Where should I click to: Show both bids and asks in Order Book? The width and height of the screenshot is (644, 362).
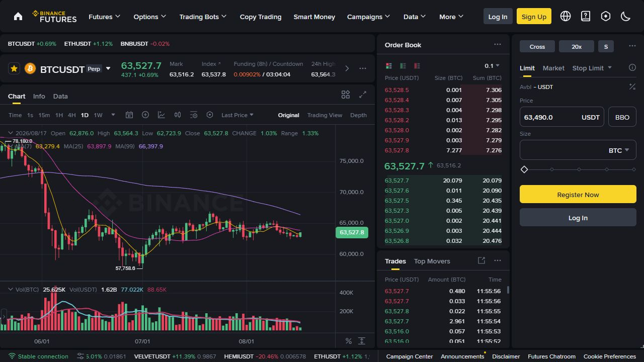(x=388, y=66)
